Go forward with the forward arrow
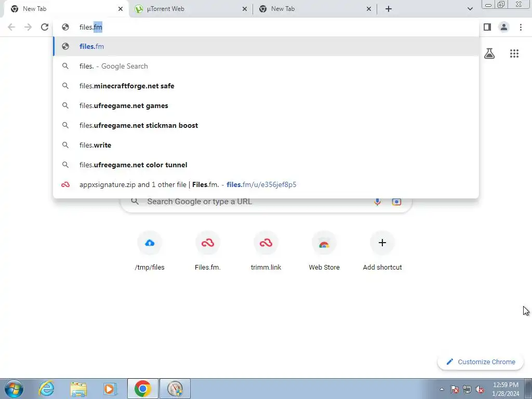 (28, 27)
